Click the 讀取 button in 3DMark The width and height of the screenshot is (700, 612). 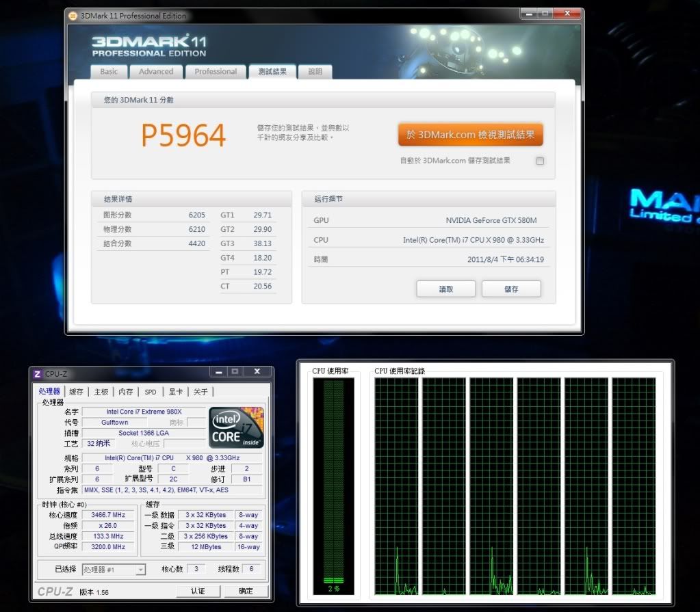[x=446, y=289]
